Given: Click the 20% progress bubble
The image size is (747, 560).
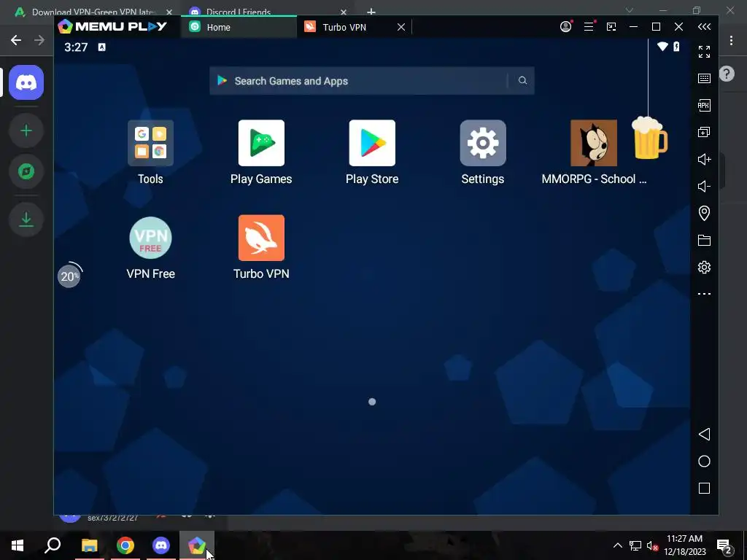Looking at the screenshot, I should [69, 275].
